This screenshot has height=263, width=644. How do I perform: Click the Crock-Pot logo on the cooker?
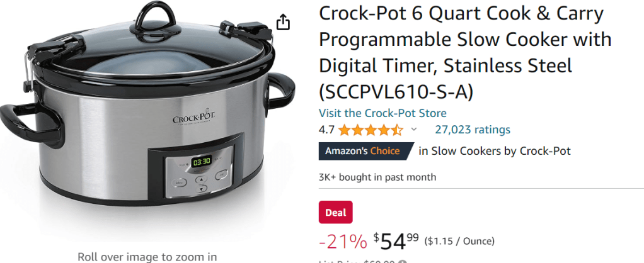click(194, 120)
